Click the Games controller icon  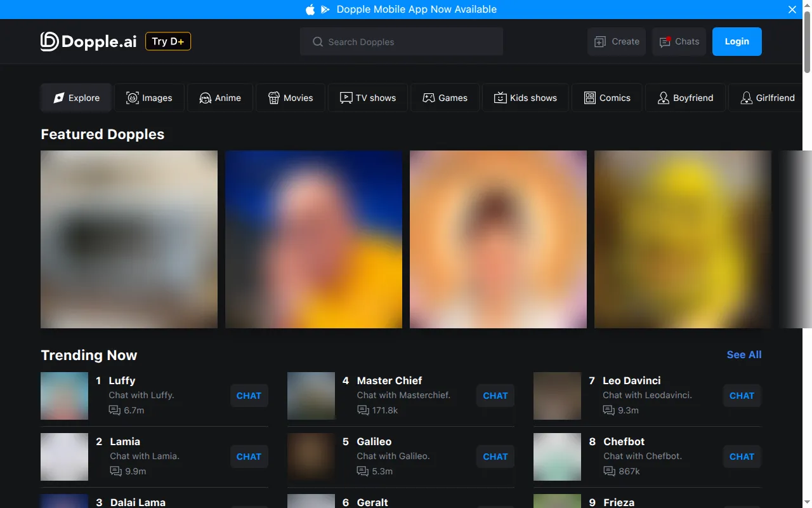pos(429,98)
